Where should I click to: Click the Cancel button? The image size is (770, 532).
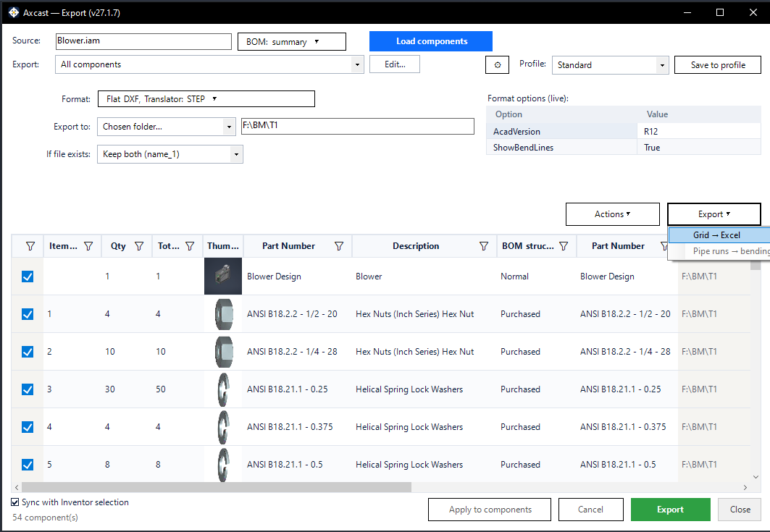tap(591, 510)
